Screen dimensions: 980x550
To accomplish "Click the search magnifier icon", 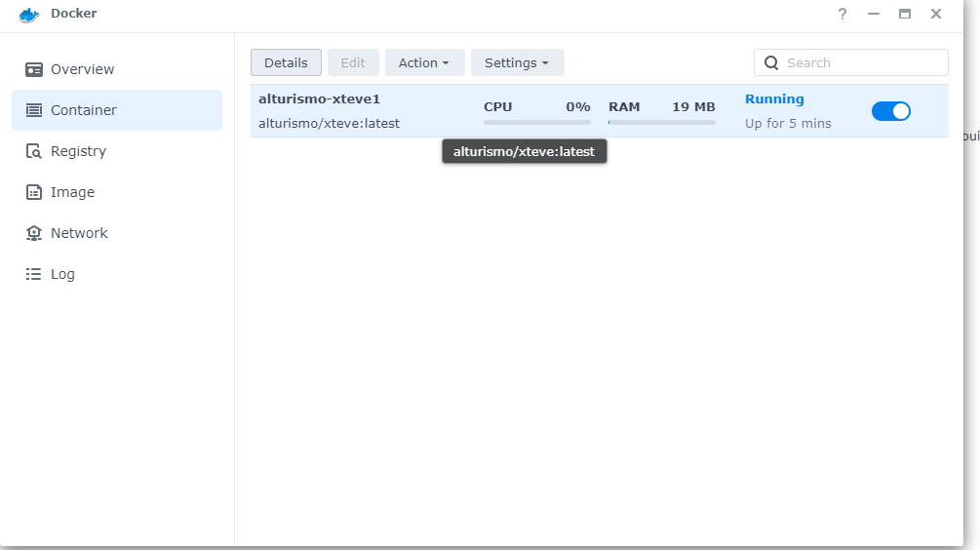I will point(771,63).
